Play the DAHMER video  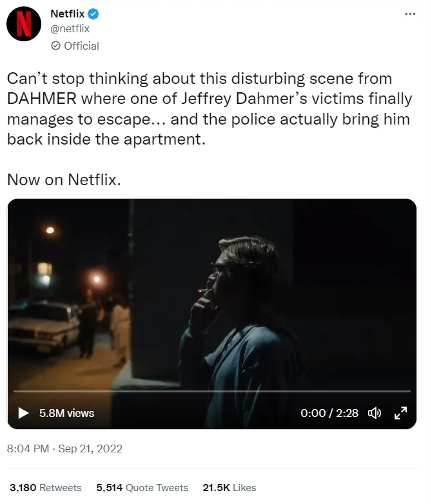tap(24, 413)
